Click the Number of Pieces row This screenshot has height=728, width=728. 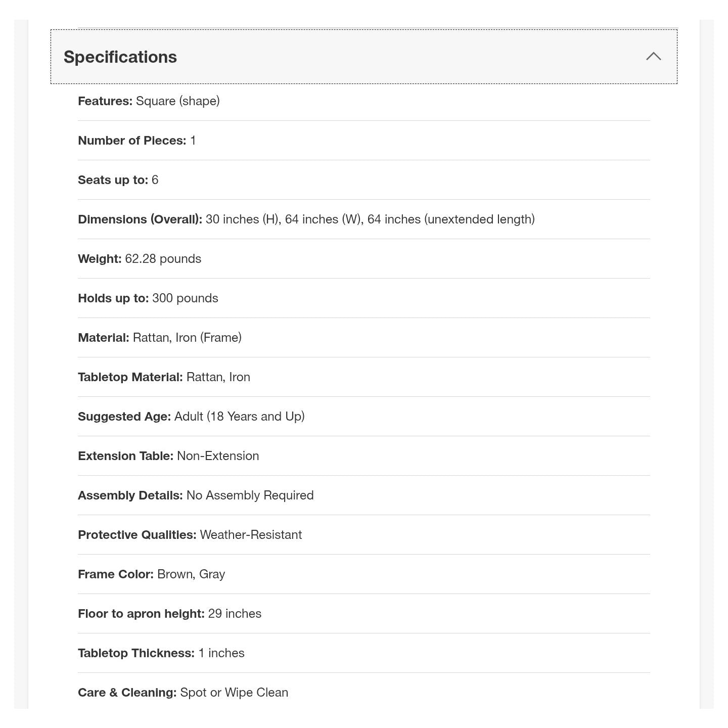[x=363, y=141]
